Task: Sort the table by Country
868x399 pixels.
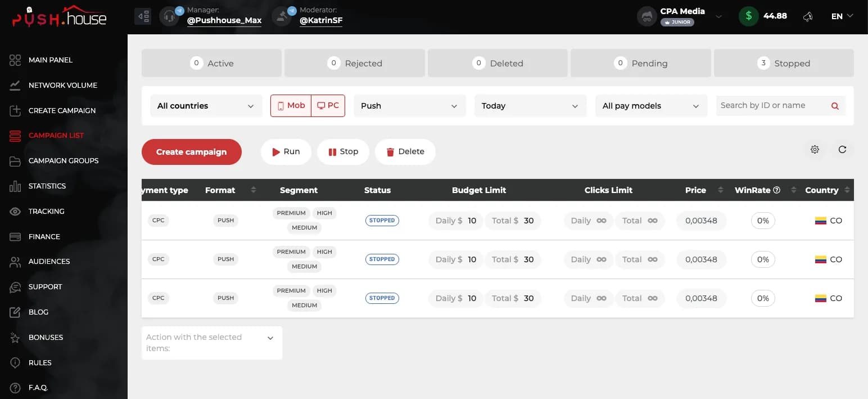Action: (847, 190)
